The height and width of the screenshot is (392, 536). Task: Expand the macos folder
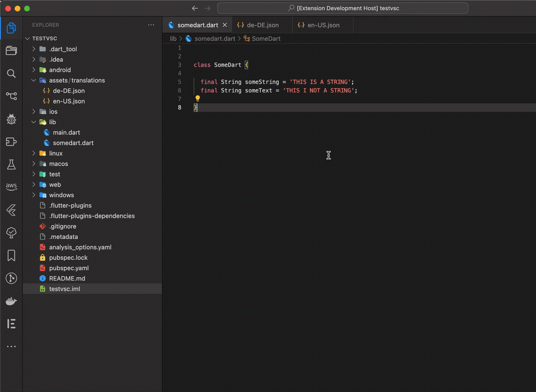[34, 164]
